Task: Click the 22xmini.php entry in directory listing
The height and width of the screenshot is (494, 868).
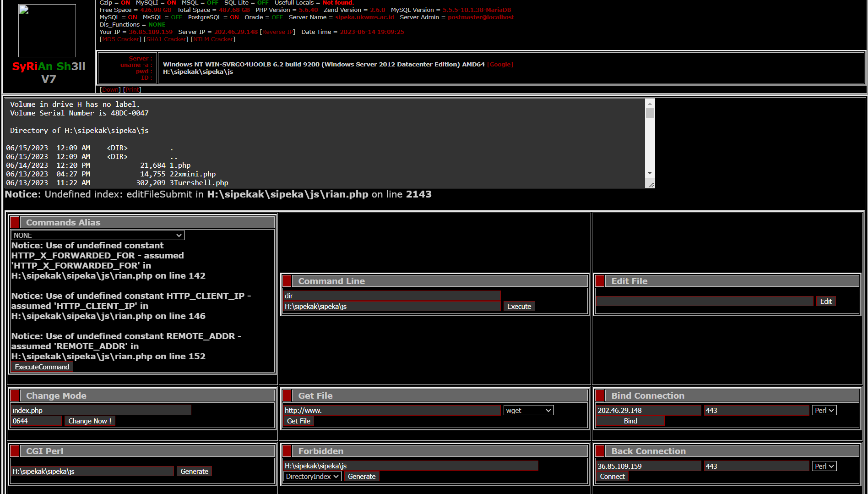Action: pos(192,174)
